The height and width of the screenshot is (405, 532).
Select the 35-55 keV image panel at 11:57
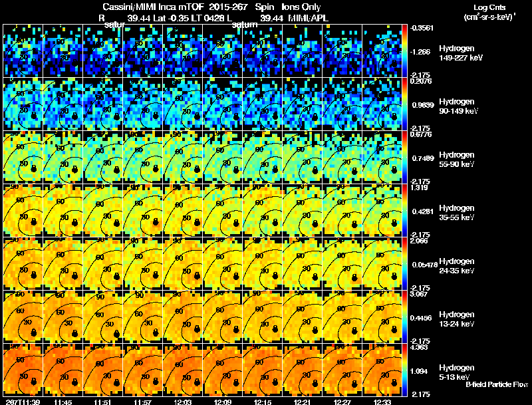pos(143,211)
